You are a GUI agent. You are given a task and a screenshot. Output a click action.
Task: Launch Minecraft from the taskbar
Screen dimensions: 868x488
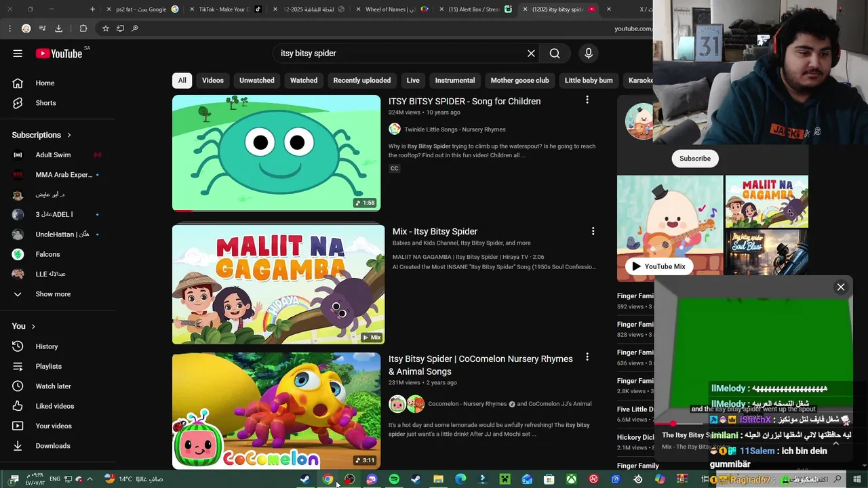[505, 479]
